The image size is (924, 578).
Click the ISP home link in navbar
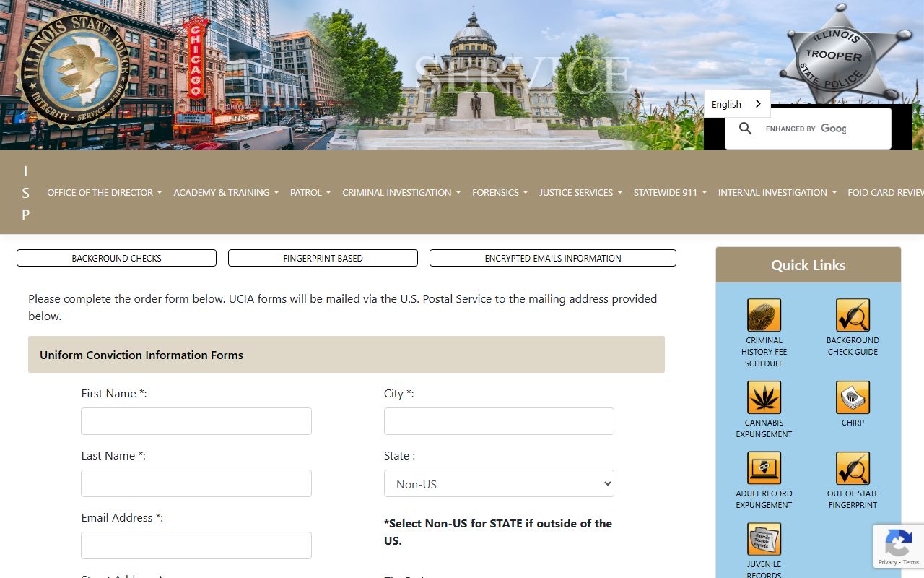(x=26, y=192)
